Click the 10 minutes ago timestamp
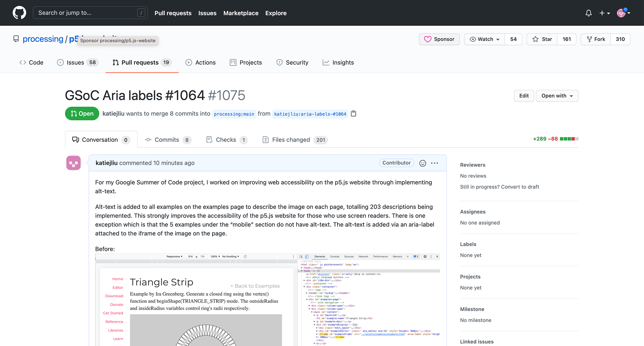The image size is (644, 346). pos(174,163)
